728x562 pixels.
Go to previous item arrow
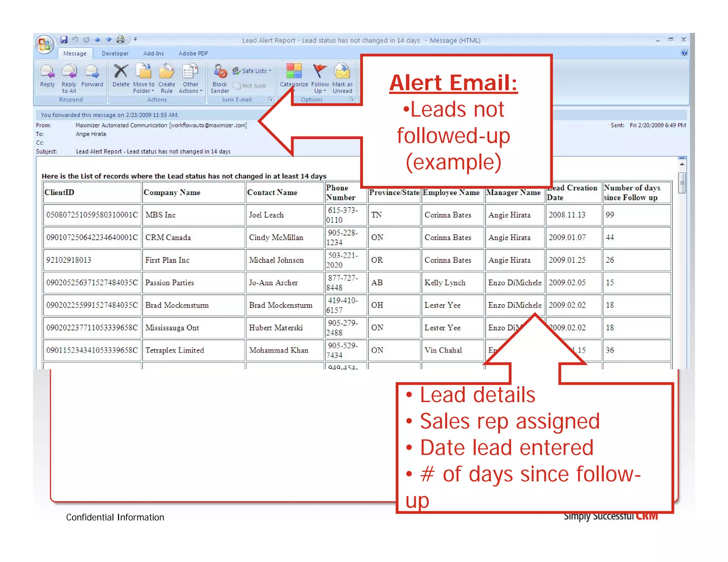point(97,39)
